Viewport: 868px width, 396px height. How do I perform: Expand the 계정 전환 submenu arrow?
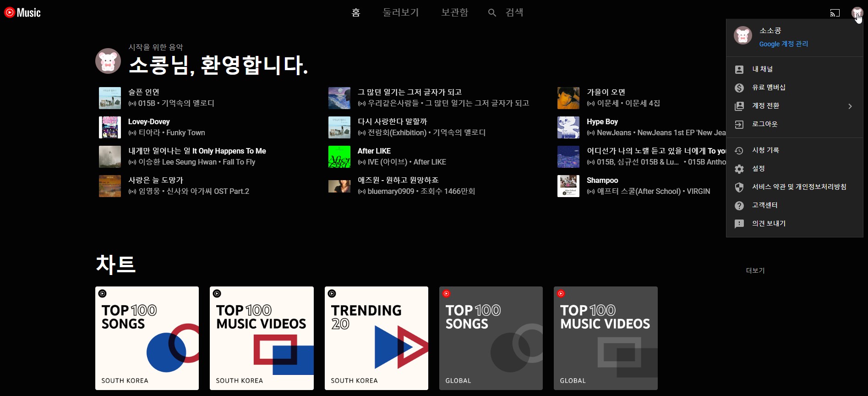click(850, 106)
